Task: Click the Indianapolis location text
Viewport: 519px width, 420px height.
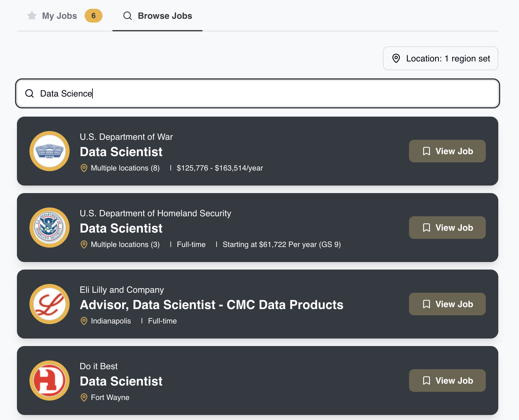Action: pyautogui.click(x=111, y=321)
